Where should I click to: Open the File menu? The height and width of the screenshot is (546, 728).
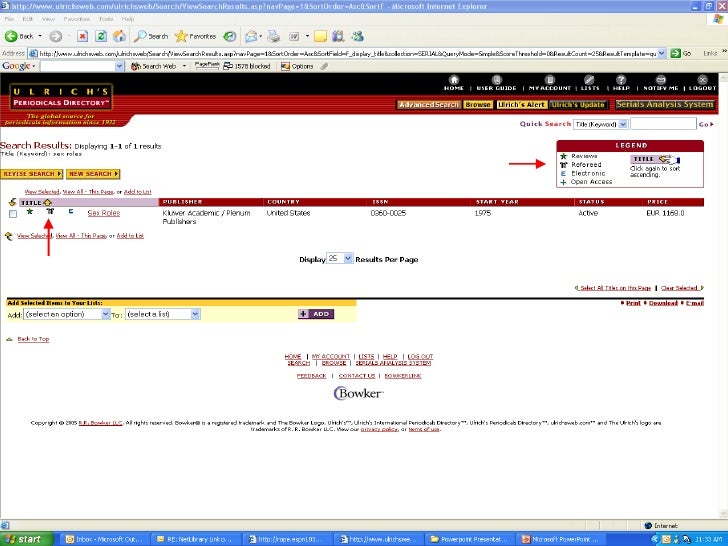click(x=9, y=19)
